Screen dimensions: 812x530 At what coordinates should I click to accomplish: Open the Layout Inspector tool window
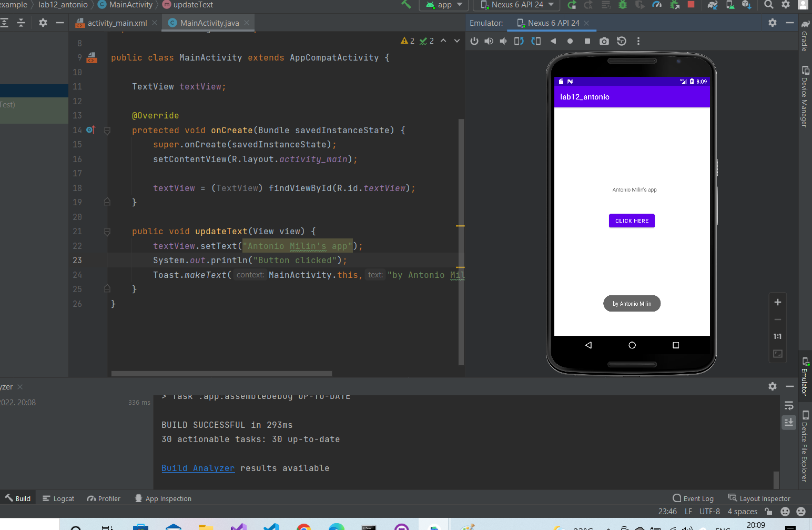click(759, 498)
